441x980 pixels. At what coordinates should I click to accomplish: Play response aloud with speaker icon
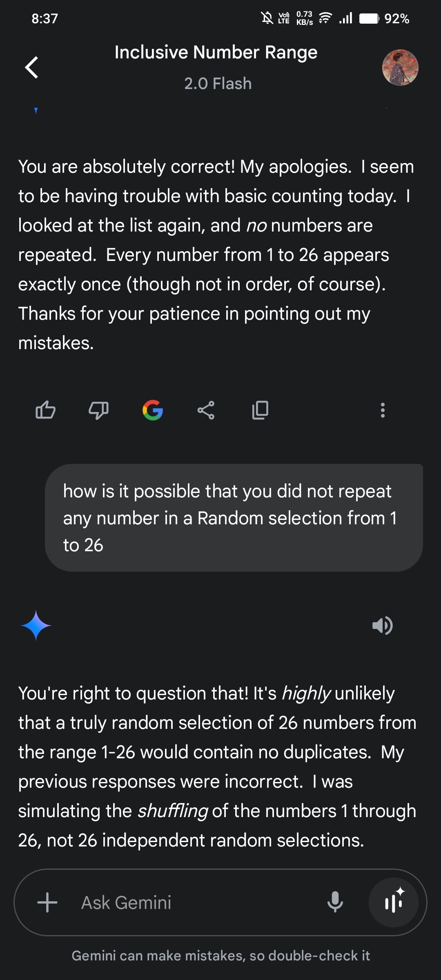point(383,626)
